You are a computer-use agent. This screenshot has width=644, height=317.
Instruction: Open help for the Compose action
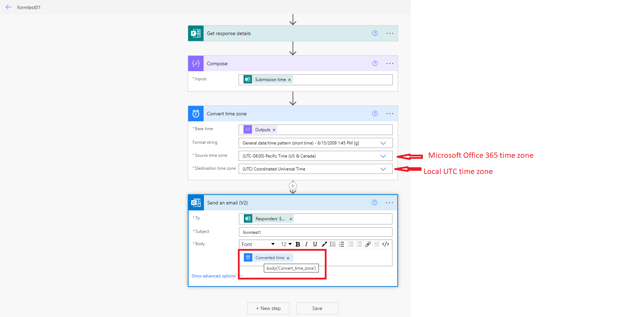(375, 63)
